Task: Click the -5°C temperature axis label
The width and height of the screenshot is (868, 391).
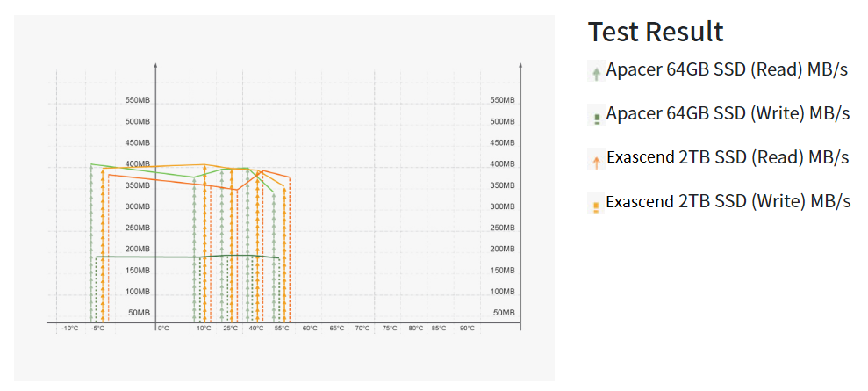Action: click(98, 329)
